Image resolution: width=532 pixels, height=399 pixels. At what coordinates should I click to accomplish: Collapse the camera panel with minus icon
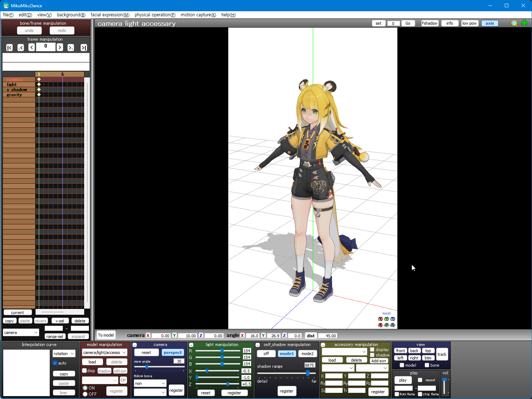pyautogui.click(x=135, y=345)
